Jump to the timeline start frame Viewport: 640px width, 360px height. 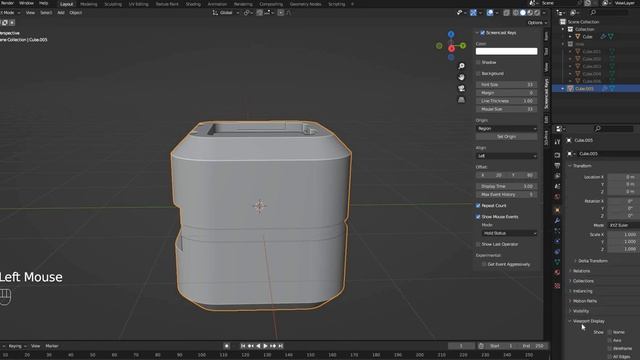(x=243, y=346)
